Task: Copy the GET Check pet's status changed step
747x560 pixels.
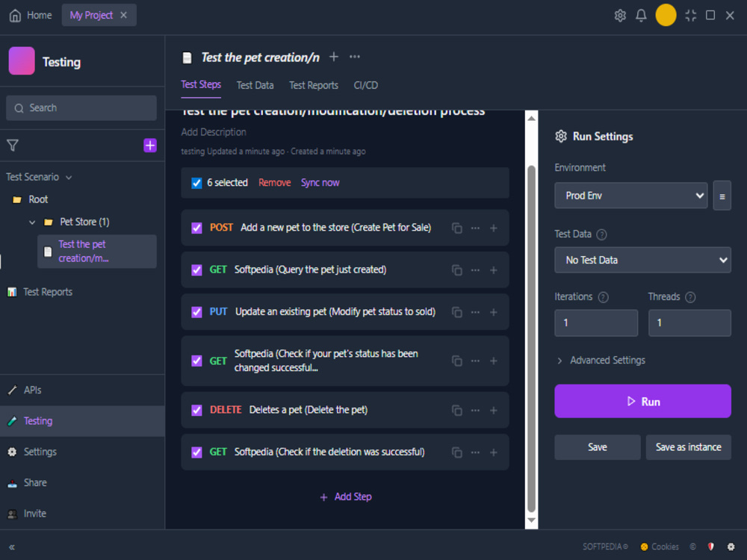Action: pyautogui.click(x=457, y=361)
